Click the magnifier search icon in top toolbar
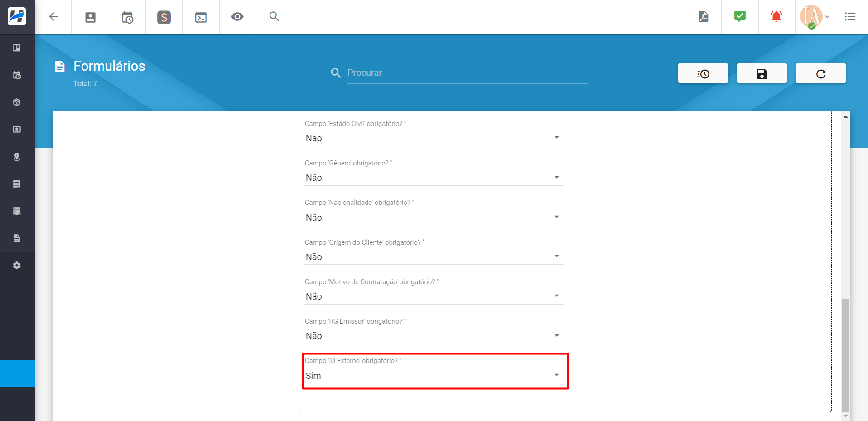Screen dimensions: 868x421 coord(274,16)
